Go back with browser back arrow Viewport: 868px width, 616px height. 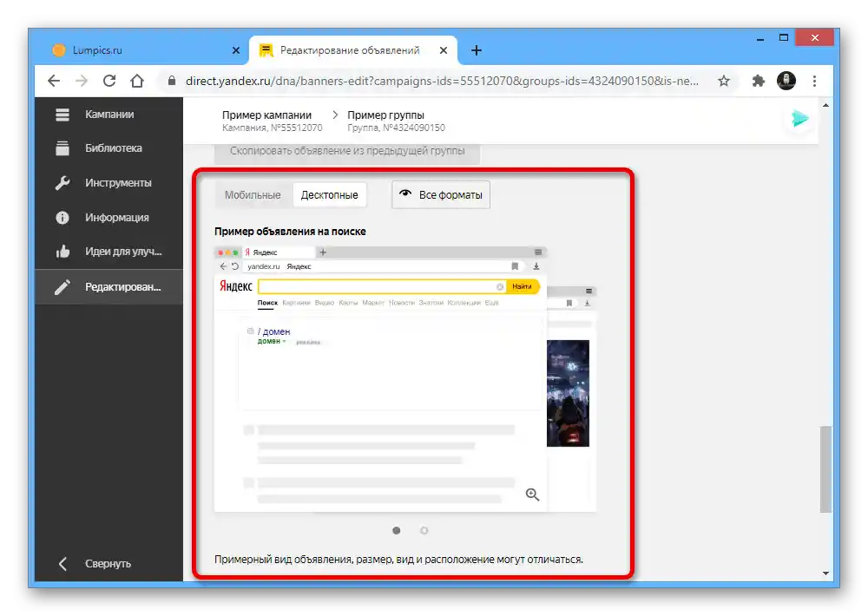pos(54,81)
